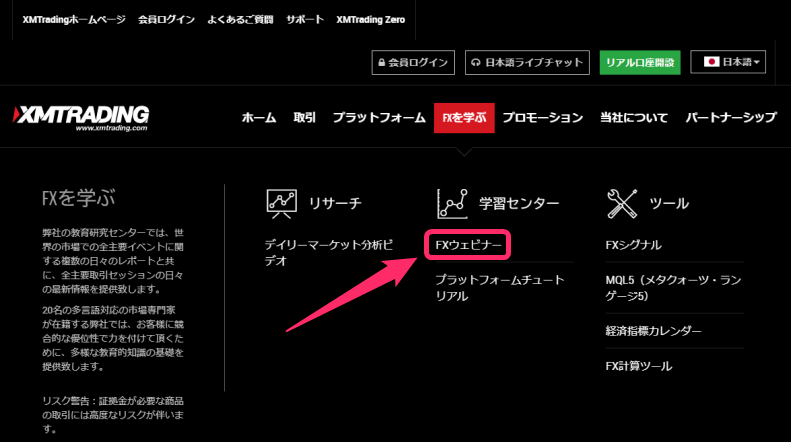Screen dimensions: 791x442
Task: Open the XMTrading Zero link
Action: tap(370, 20)
